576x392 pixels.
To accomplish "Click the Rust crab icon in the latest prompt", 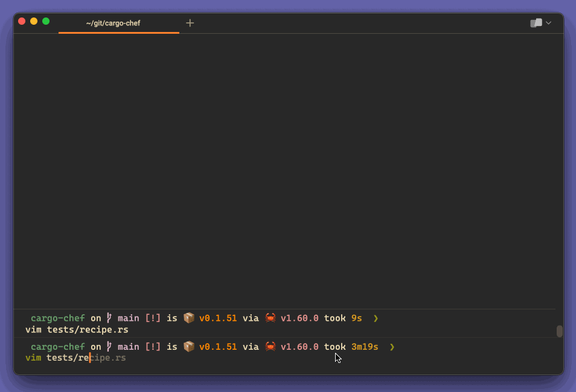I will (270, 347).
